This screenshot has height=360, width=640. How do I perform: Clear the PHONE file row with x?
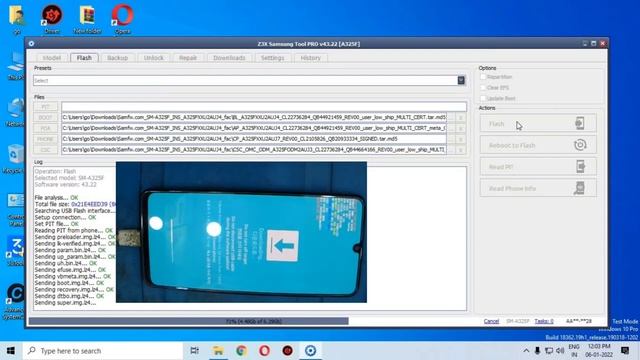click(461, 139)
